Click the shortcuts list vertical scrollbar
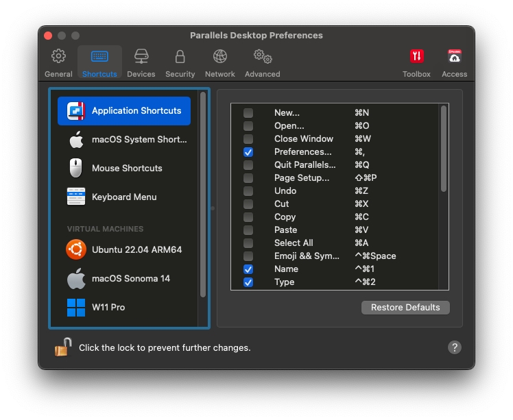The image size is (513, 420). pyautogui.click(x=444, y=149)
